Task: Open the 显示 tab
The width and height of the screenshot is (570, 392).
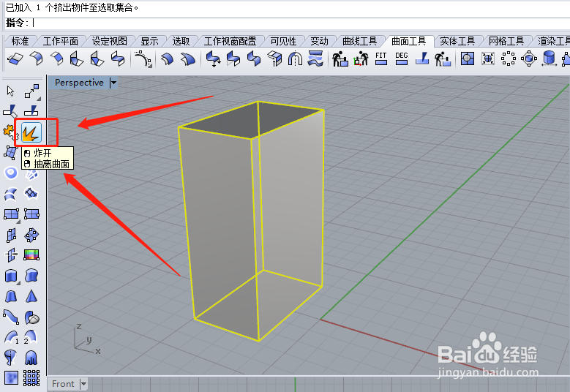Action: 149,41
